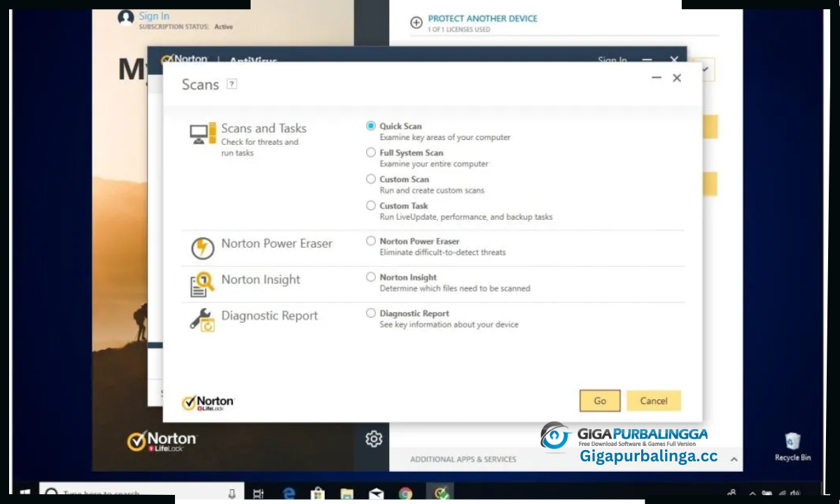The height and width of the screenshot is (504, 840).
Task: Select the Diagnostic Report radio button
Action: click(x=371, y=314)
